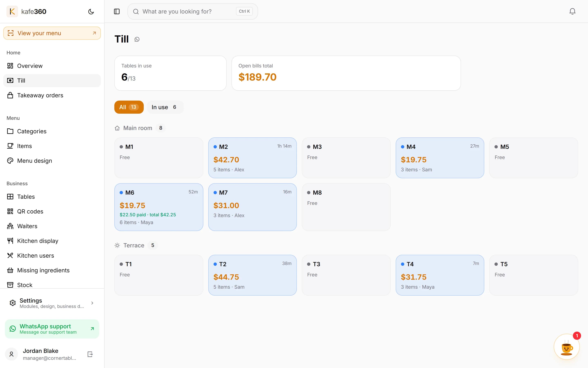Collapse sidebar with panel icon
Image resolution: width=588 pixels, height=368 pixels.
(117, 11)
